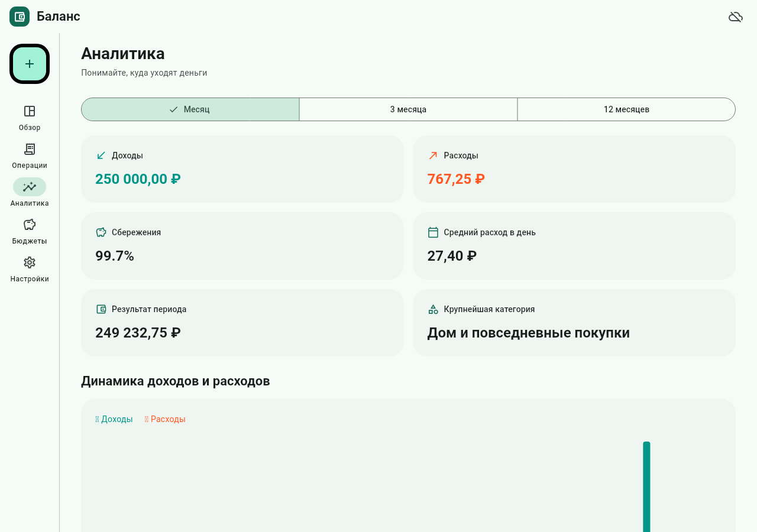
Task: Click the cloud-off sync icon
Action: click(x=735, y=17)
